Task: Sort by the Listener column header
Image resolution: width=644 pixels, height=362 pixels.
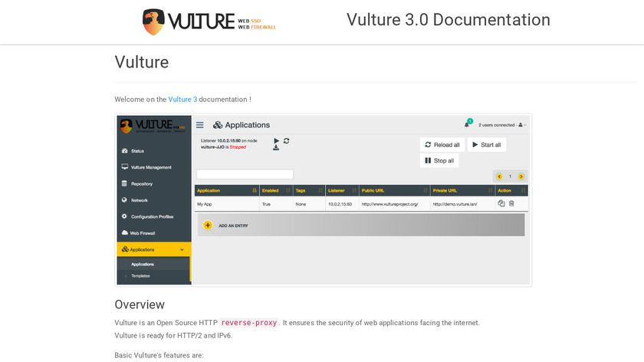Action: tap(343, 191)
